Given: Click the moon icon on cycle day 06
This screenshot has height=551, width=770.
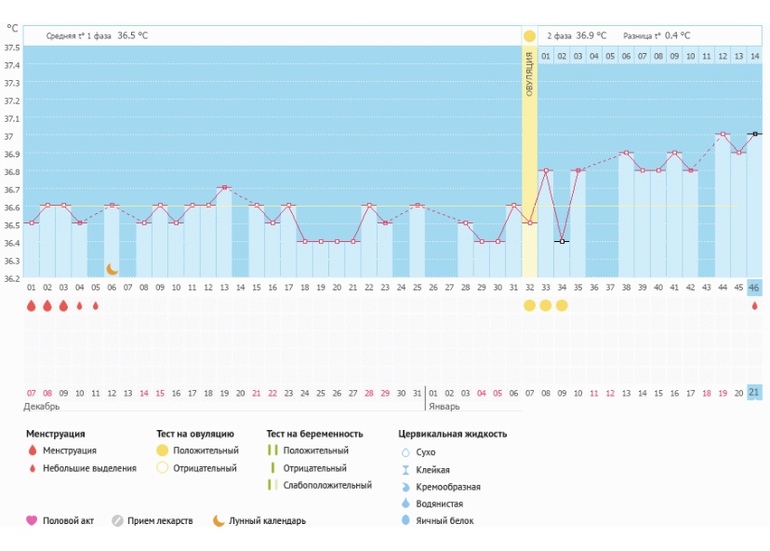Looking at the screenshot, I should click(112, 269).
